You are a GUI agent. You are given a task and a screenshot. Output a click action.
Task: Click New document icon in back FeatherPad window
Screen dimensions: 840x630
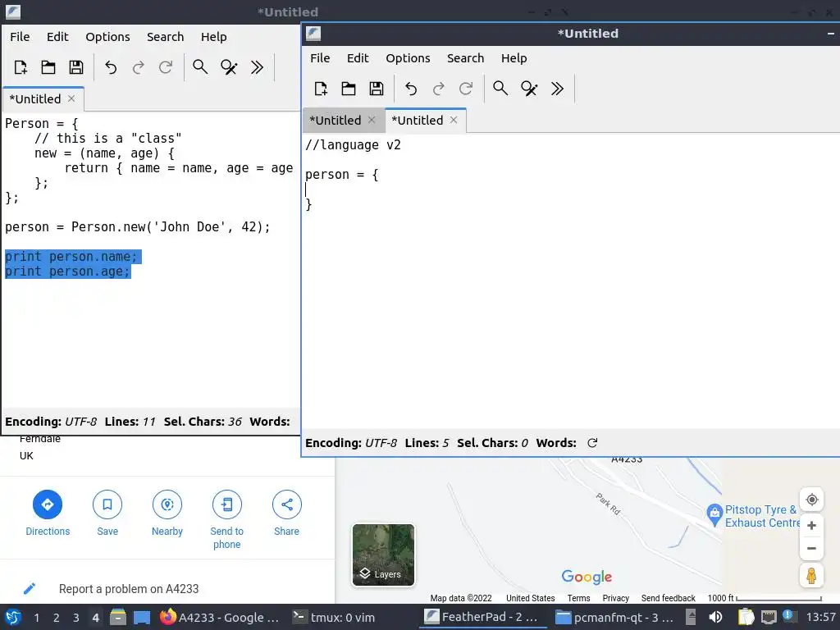[21, 67]
